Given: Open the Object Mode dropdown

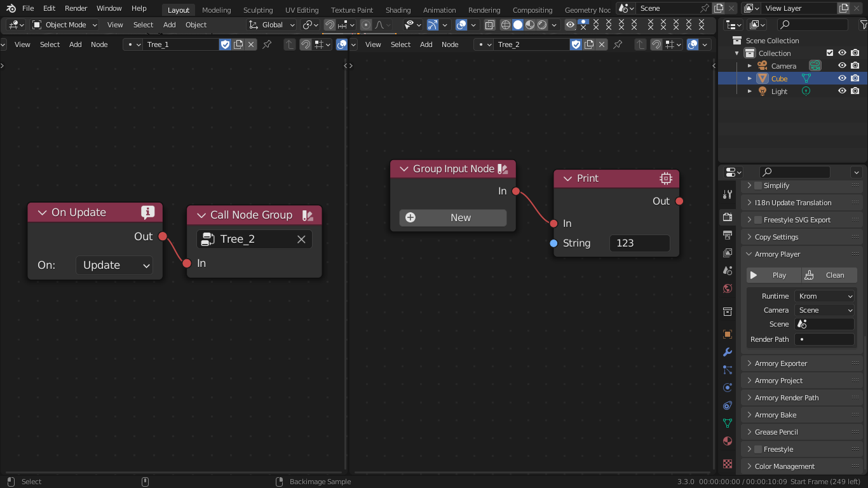Looking at the screenshot, I should pos(64,25).
